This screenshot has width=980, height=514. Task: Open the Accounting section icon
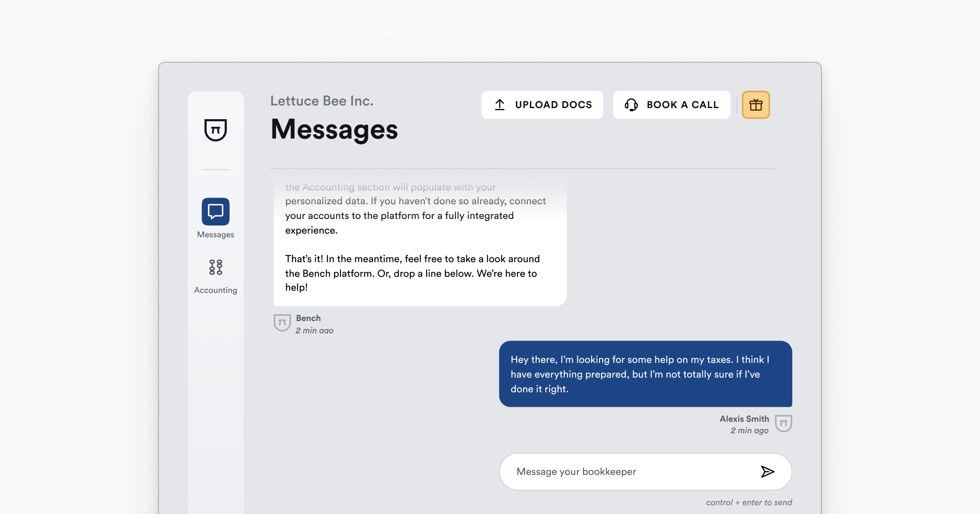tap(216, 267)
